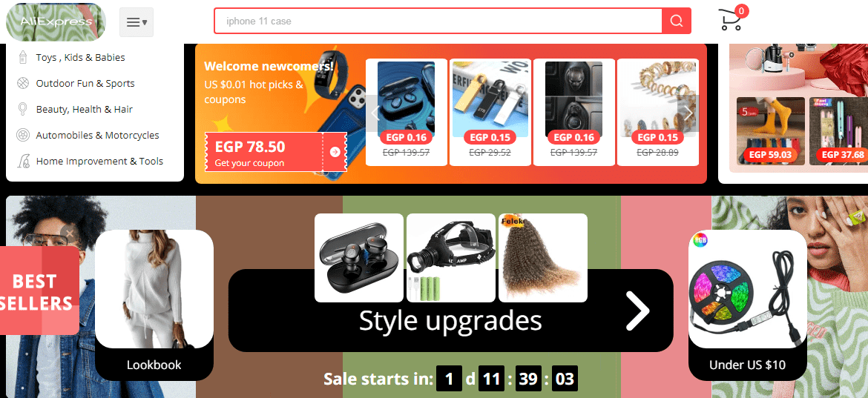Show previous newcomer deals with left arrow
Viewport: 868px width, 398px height.
[x=376, y=114]
